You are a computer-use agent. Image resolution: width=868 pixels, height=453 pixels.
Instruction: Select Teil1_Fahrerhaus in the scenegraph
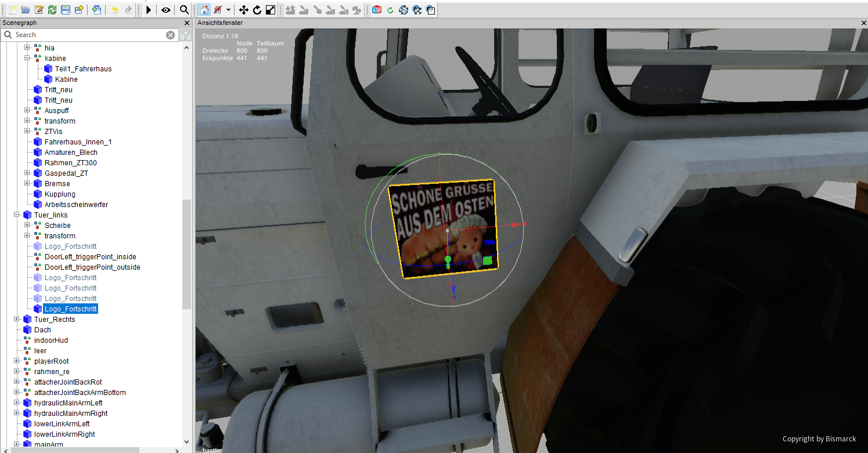(83, 69)
